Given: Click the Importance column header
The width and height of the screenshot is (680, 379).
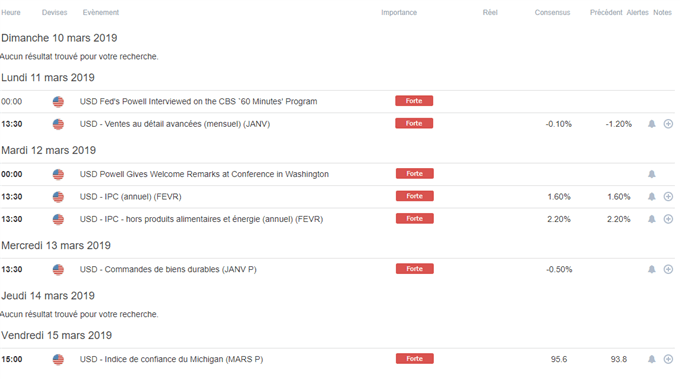Looking at the screenshot, I should [x=399, y=13].
